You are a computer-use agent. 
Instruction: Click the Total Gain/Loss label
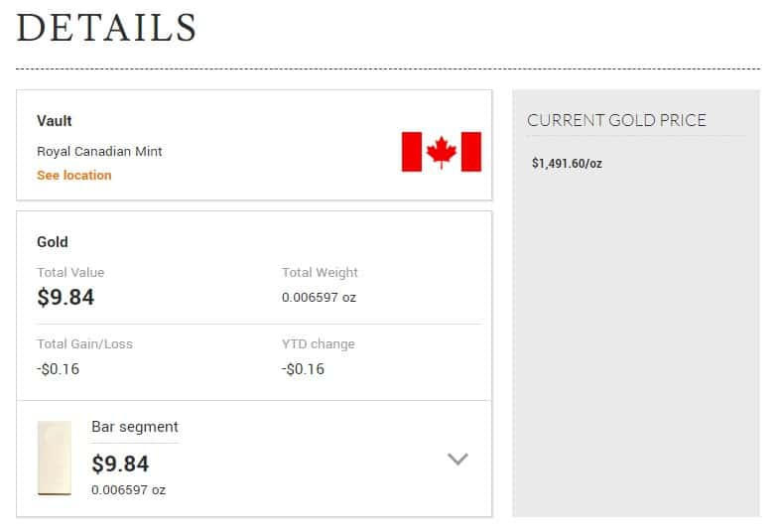coord(85,343)
